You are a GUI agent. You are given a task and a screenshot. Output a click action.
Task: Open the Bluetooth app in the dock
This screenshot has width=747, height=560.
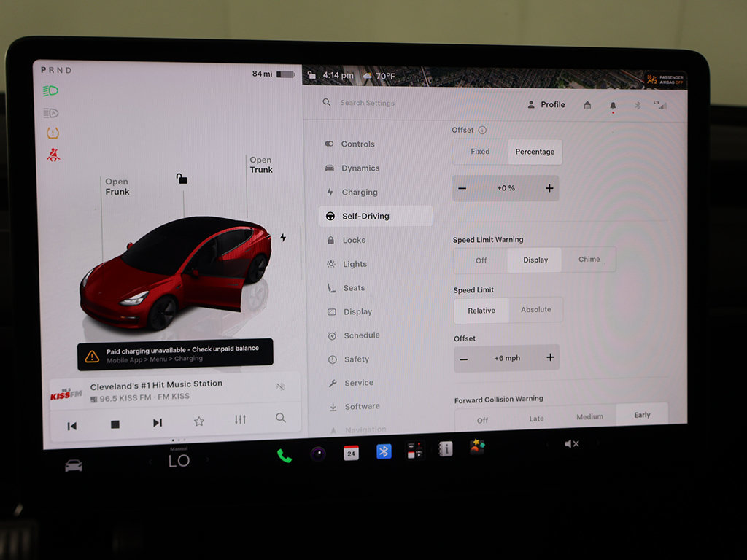coord(384,451)
